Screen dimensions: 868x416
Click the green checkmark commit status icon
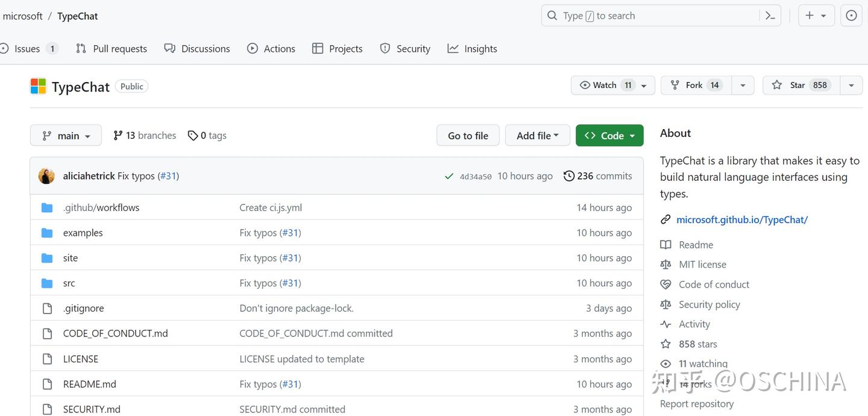click(448, 176)
